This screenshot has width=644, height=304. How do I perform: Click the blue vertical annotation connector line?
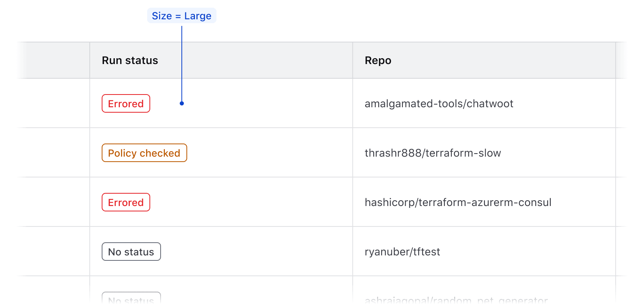pos(182,62)
